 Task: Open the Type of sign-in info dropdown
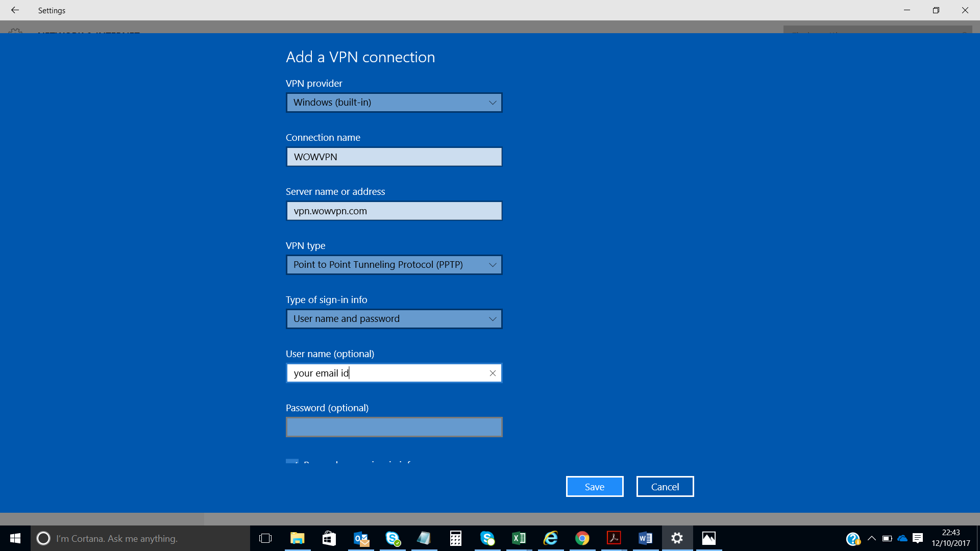[x=394, y=319]
